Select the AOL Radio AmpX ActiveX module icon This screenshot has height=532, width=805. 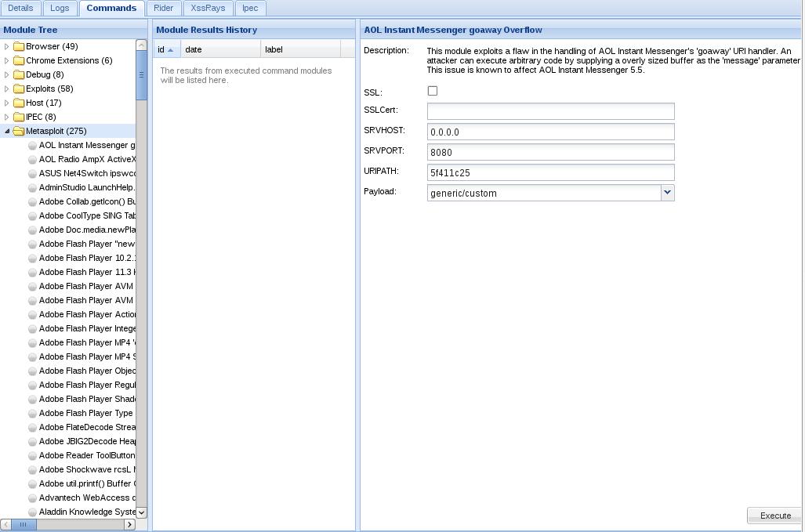coord(32,160)
